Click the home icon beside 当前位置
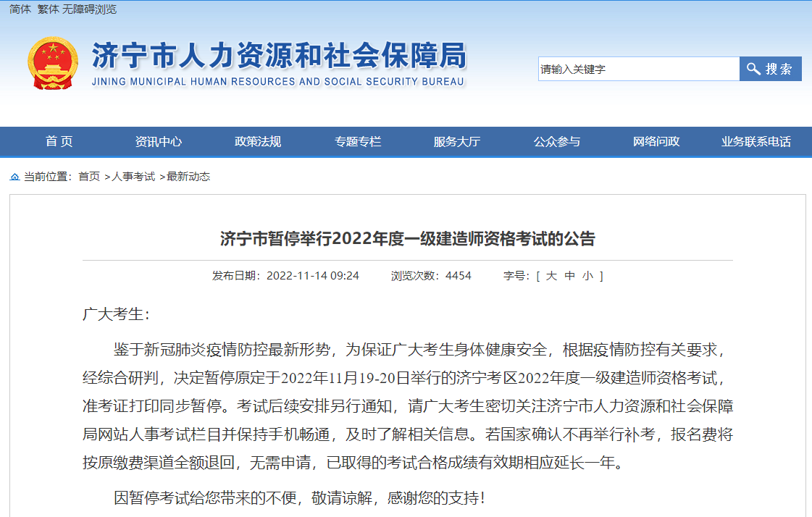The image size is (812, 517). (14, 177)
